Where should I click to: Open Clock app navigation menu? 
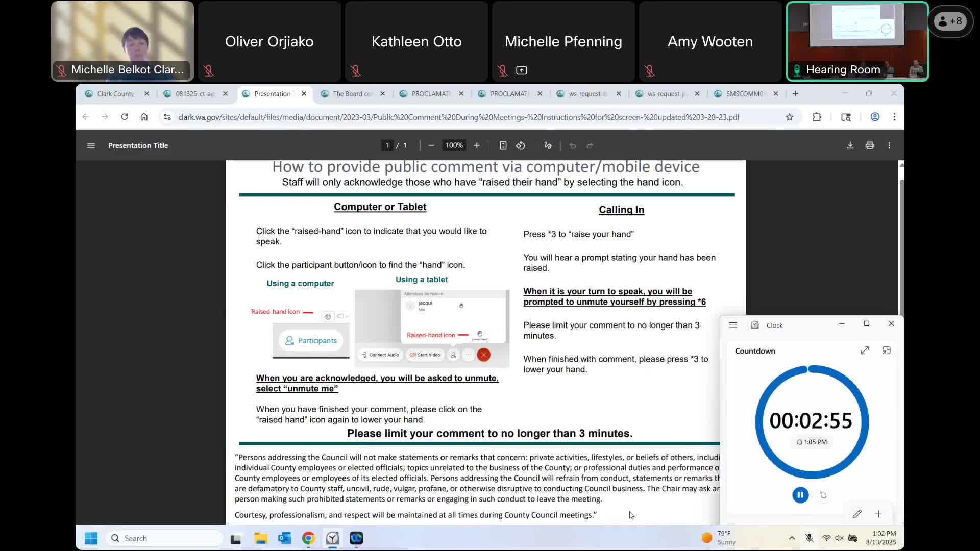733,325
